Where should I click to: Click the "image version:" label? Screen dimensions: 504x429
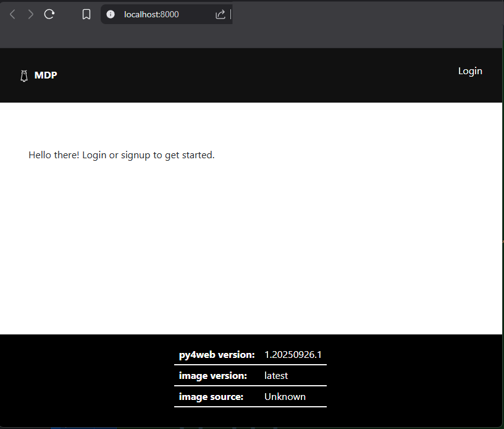[212, 376]
